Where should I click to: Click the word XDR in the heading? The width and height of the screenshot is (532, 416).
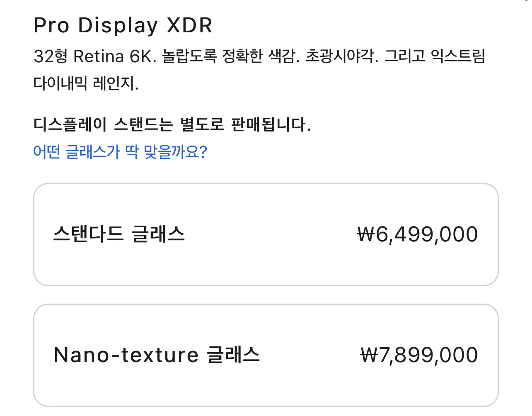coord(189,25)
